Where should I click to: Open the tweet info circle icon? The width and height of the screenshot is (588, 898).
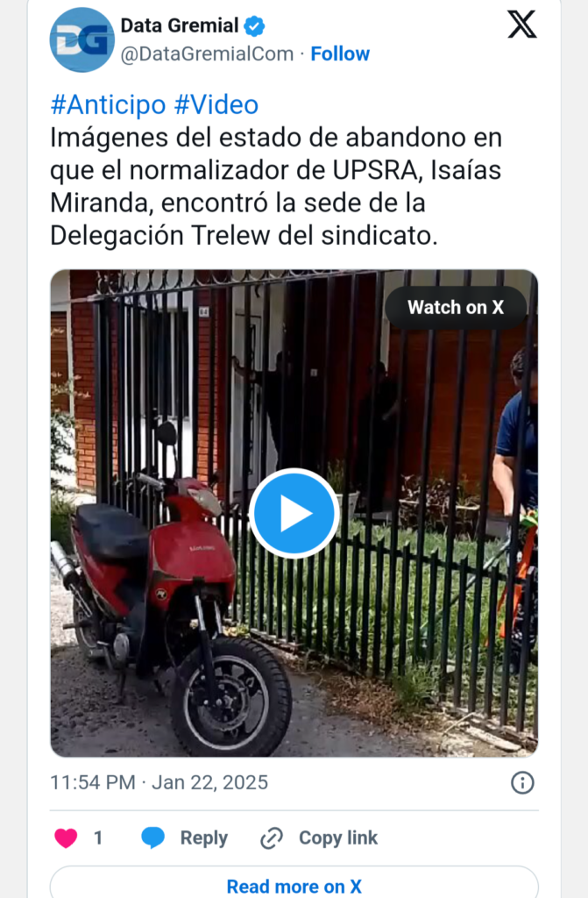click(x=522, y=782)
